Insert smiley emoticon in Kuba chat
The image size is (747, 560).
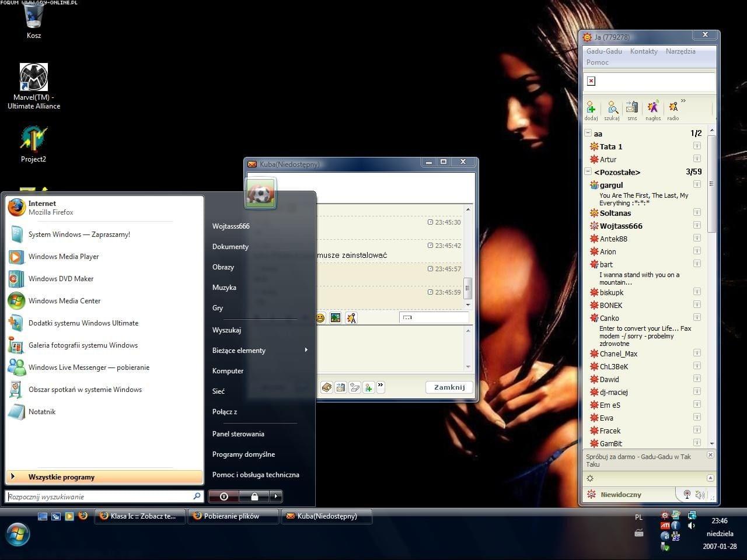click(320, 318)
